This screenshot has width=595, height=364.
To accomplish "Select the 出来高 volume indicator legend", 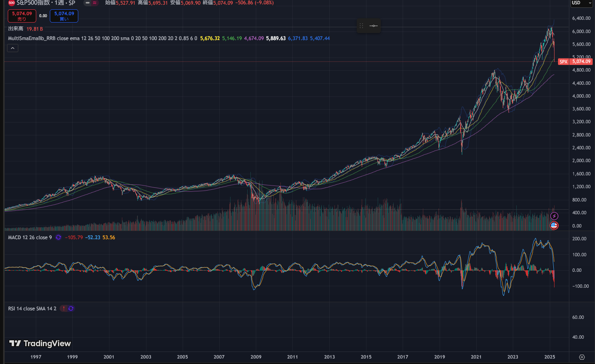I will (16, 29).
